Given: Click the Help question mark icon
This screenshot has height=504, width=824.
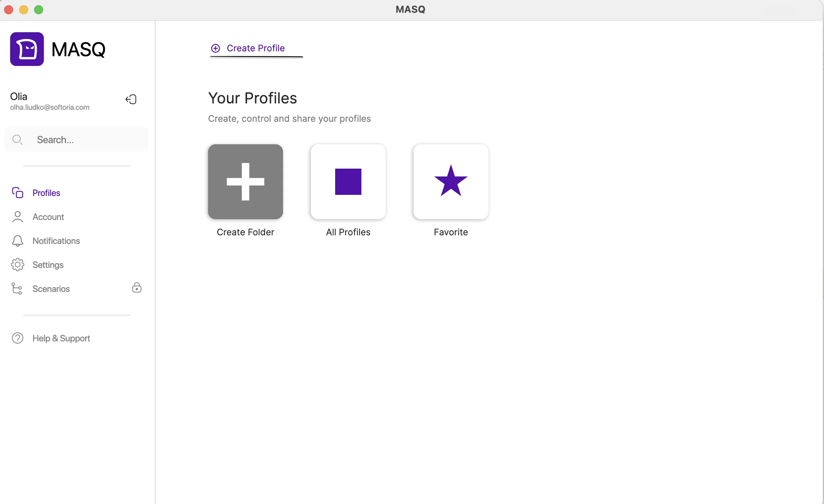Looking at the screenshot, I should [x=17, y=338].
